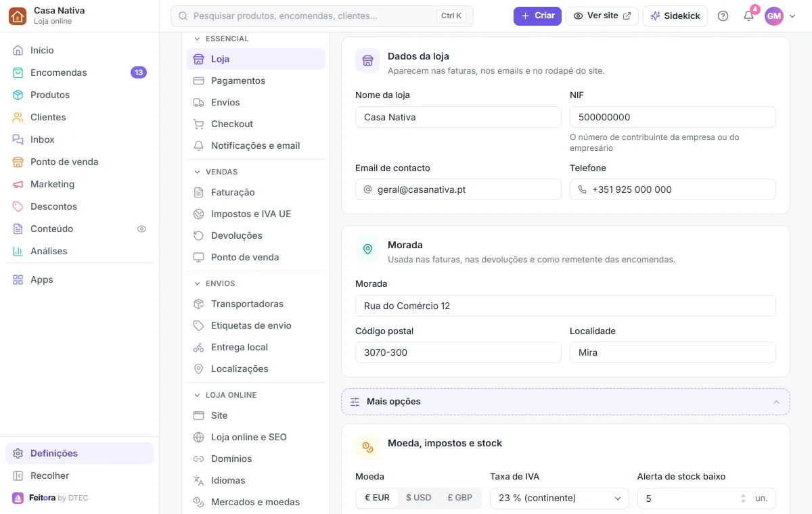Click the Morada location pin icon
The width and height of the screenshot is (812, 514).
coord(367,249)
